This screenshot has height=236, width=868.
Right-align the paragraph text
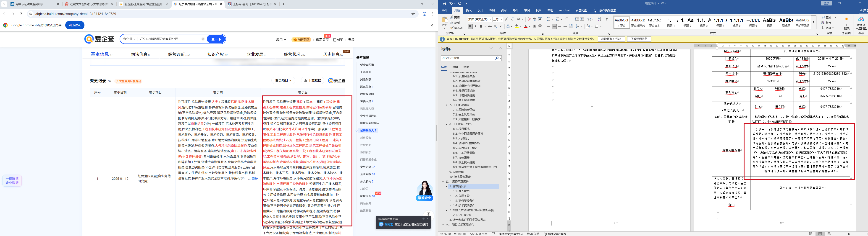coord(560,26)
